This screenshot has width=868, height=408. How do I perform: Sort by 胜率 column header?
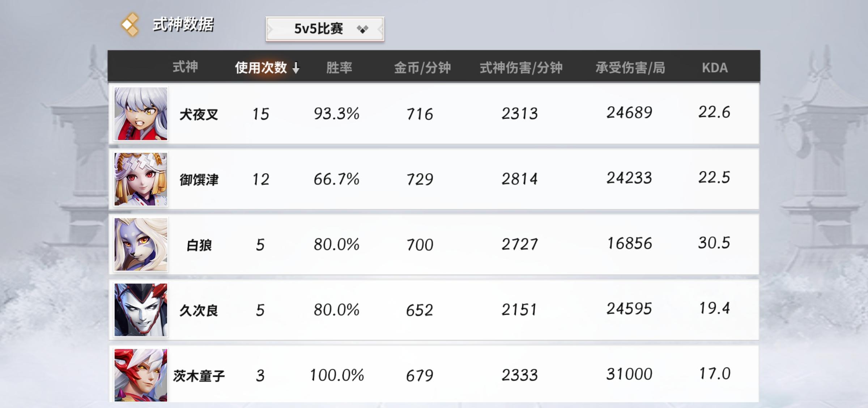(x=339, y=67)
